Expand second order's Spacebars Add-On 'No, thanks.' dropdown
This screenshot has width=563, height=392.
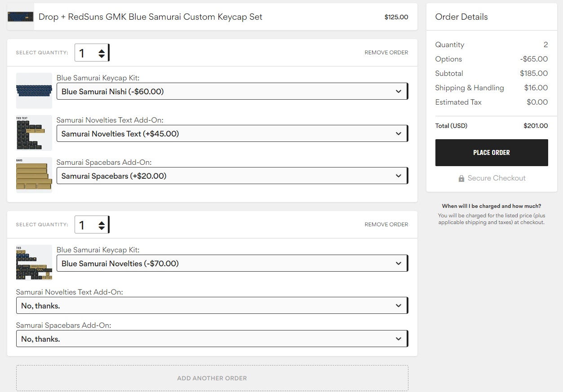coord(212,339)
